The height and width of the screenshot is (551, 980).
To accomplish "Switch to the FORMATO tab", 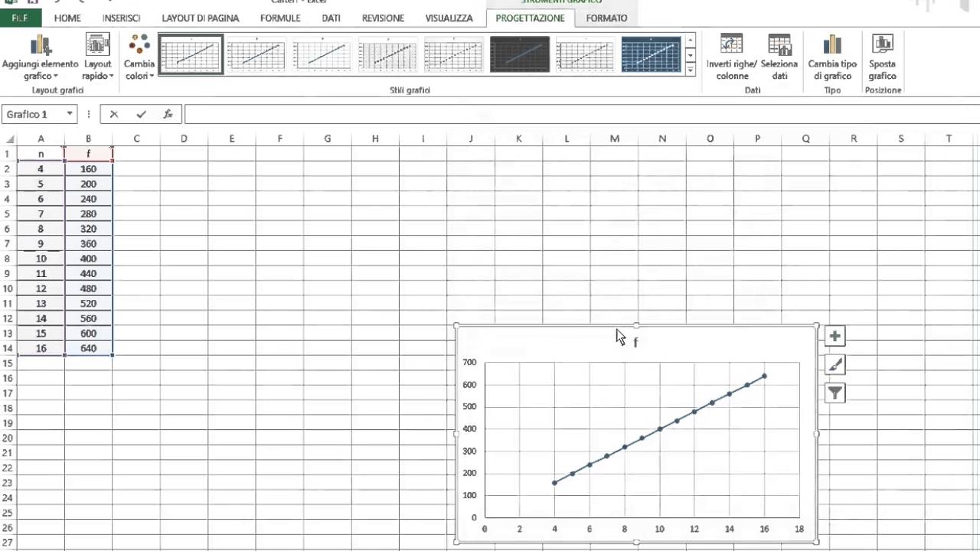I will click(606, 18).
